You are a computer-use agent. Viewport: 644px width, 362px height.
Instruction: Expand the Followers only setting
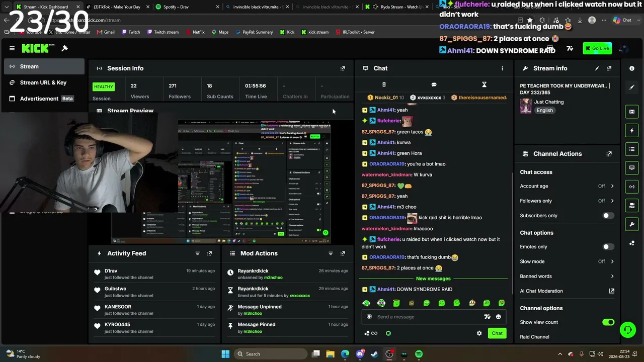pos(567,201)
